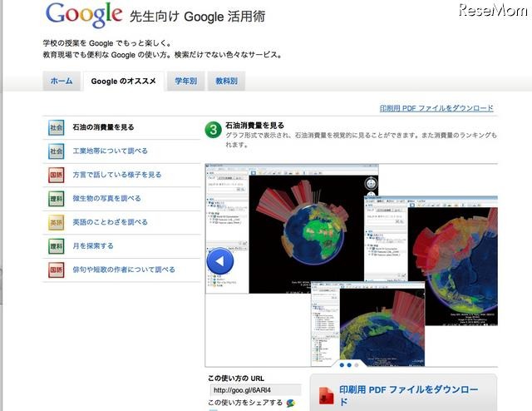This screenshot has width=532, height=411.
Task: Select the first slideshow pagination dot
Action: [342, 365]
